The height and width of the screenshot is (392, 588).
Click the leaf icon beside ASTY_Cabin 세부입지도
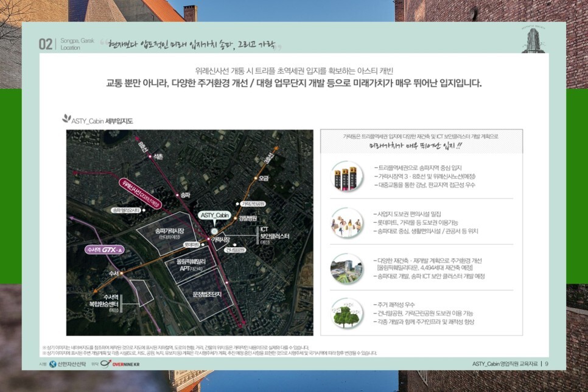pyautogui.click(x=66, y=119)
